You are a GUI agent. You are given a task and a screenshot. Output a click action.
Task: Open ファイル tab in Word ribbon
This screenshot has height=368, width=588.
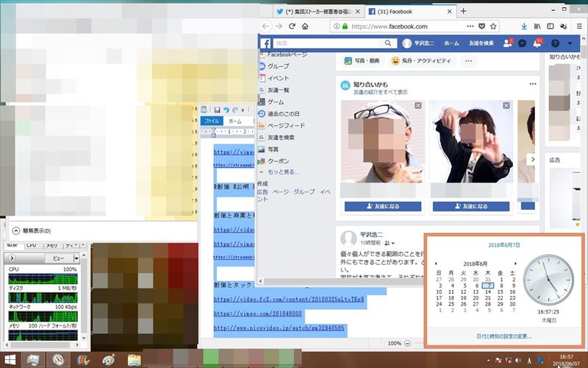point(212,121)
